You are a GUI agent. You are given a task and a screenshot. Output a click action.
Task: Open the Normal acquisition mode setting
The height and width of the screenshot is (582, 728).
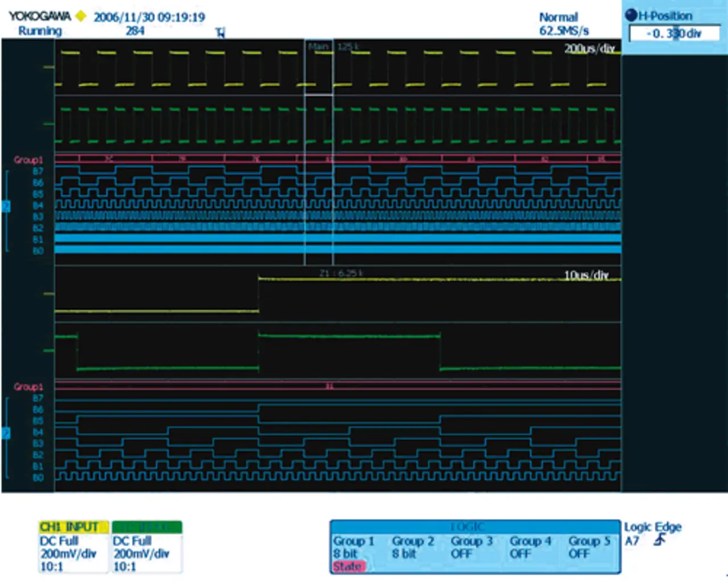(558, 18)
